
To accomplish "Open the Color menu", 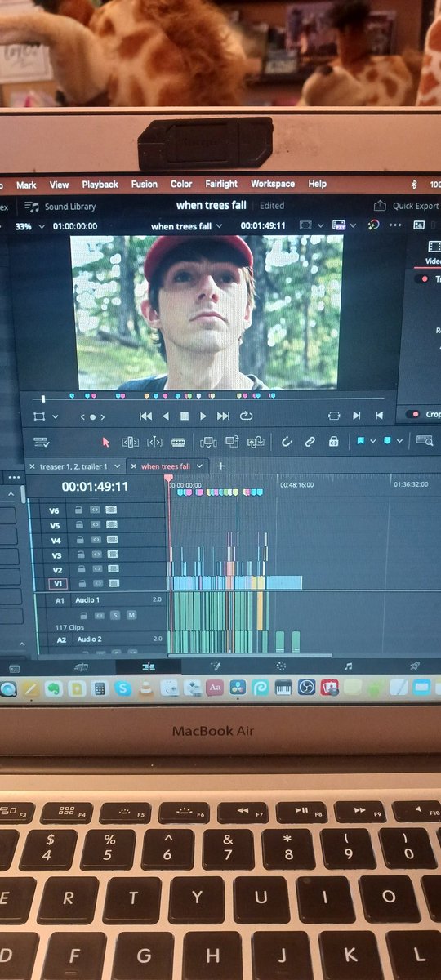I will (x=181, y=185).
